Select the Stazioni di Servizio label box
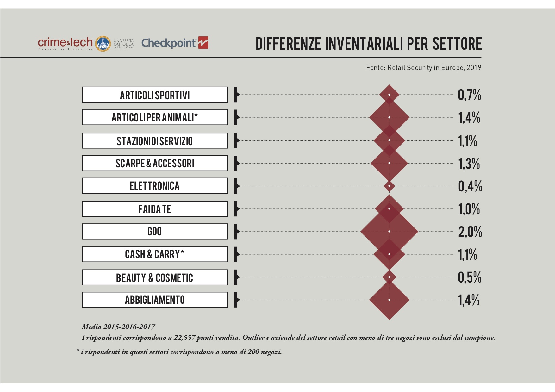This screenshot has height=392, width=555. pyautogui.click(x=155, y=141)
